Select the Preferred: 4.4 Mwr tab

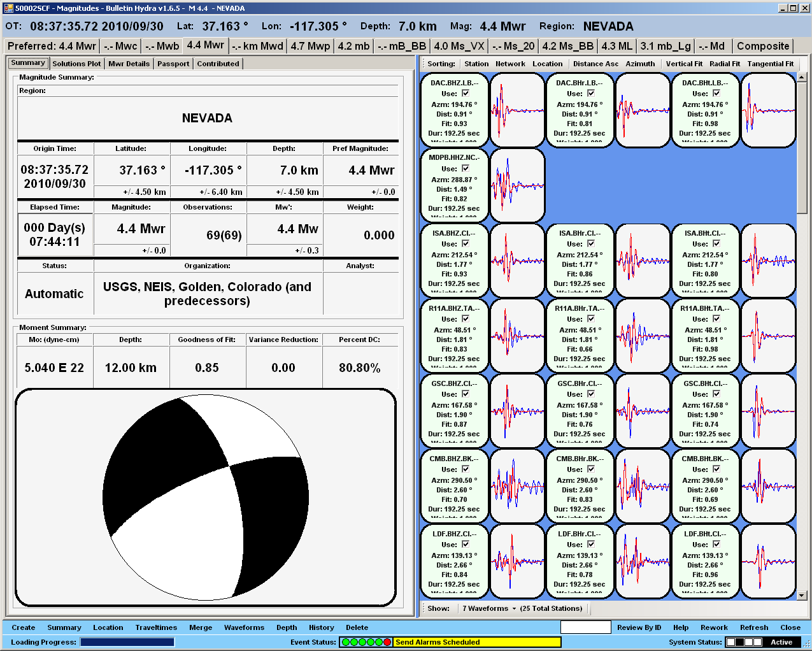(x=52, y=46)
